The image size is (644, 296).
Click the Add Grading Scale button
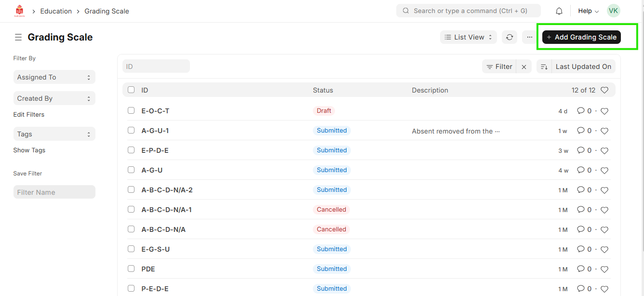[581, 37]
